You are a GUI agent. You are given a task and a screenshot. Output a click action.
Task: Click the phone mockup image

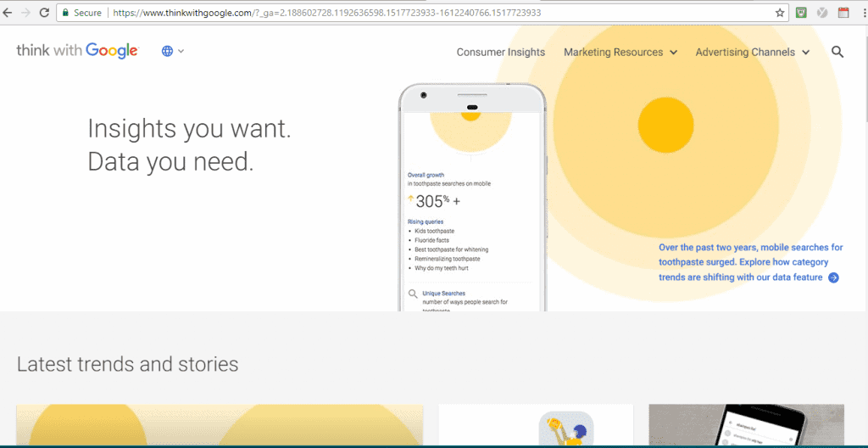(x=472, y=198)
